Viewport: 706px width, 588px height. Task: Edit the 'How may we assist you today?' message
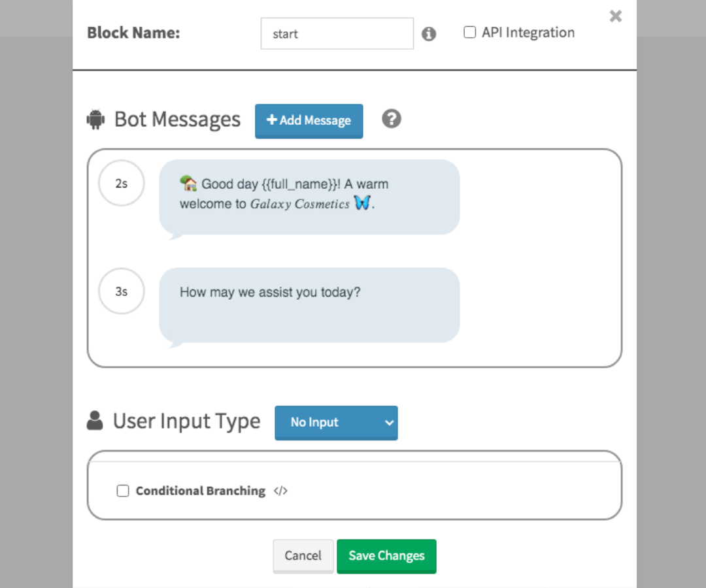pos(309,306)
